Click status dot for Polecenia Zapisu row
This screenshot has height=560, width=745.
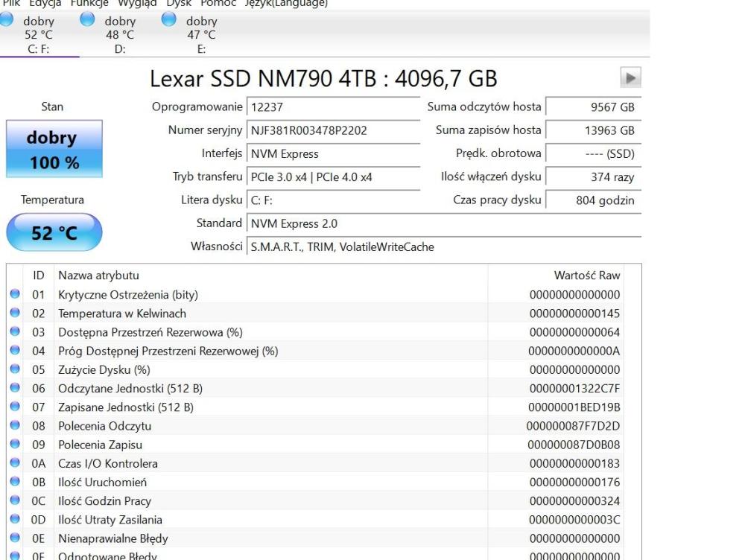point(15,445)
